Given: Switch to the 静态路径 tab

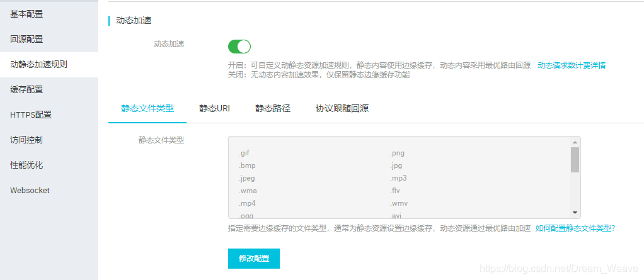Looking at the screenshot, I should (x=273, y=109).
